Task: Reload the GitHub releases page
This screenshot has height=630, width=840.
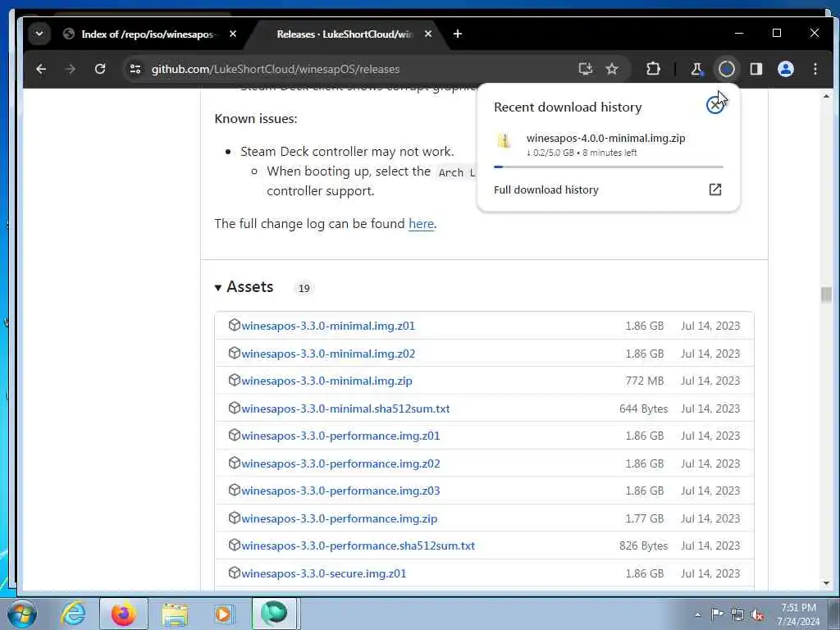Action: (100, 69)
